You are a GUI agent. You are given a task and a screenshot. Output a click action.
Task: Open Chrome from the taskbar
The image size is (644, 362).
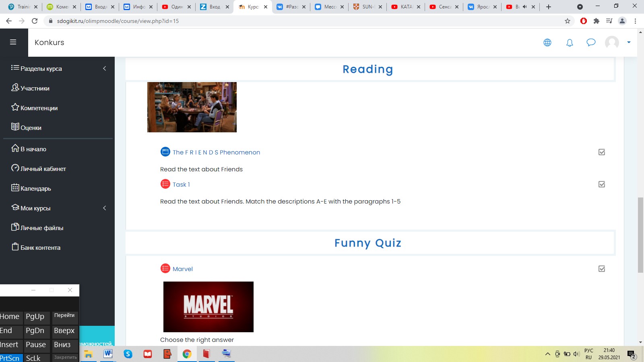tap(187, 354)
